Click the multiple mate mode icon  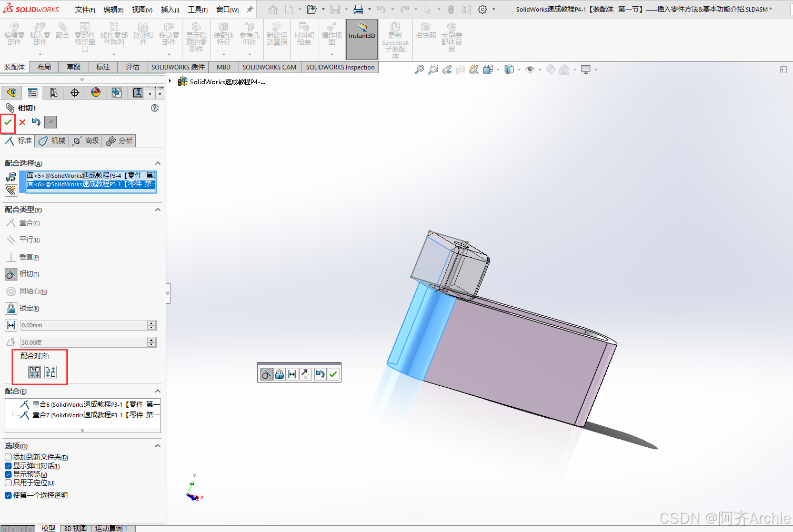point(11,190)
